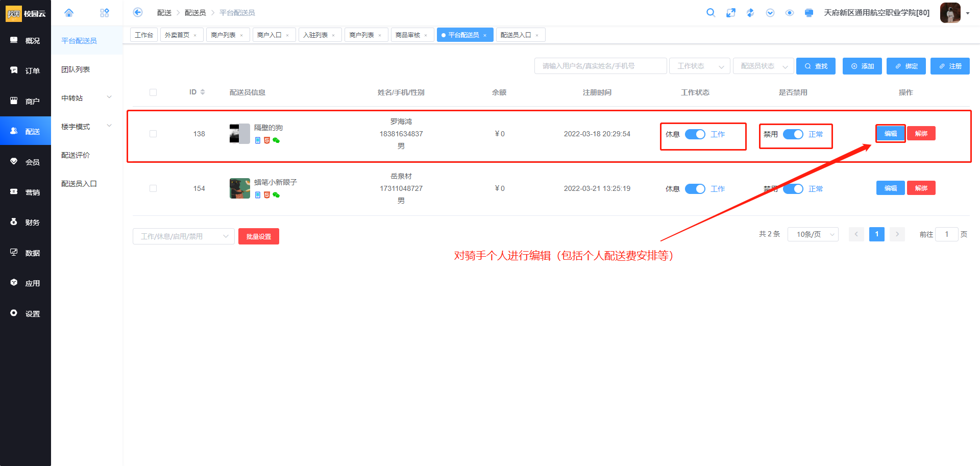The height and width of the screenshot is (466, 980).
Task: Switch to the 工作台 tab
Action: [x=144, y=35]
